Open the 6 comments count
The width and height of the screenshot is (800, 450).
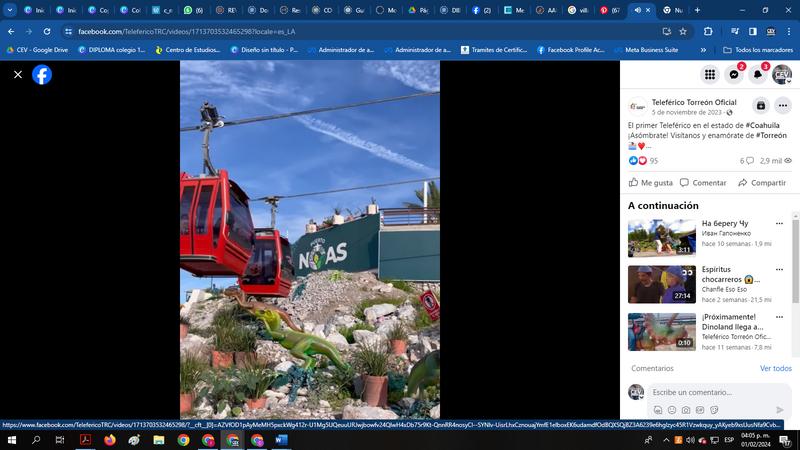pos(746,161)
